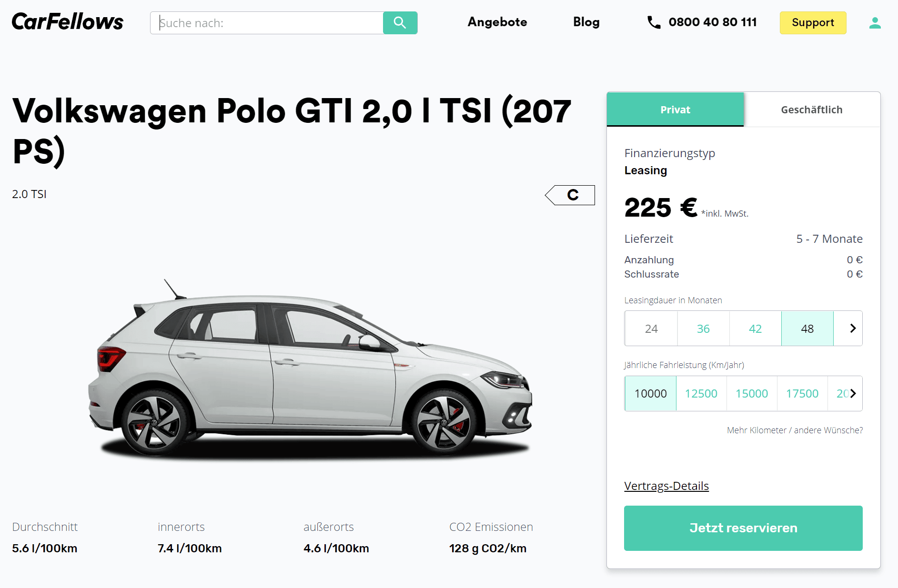Image resolution: width=898 pixels, height=588 pixels.
Task: Open the user account profile icon
Action: (x=875, y=23)
